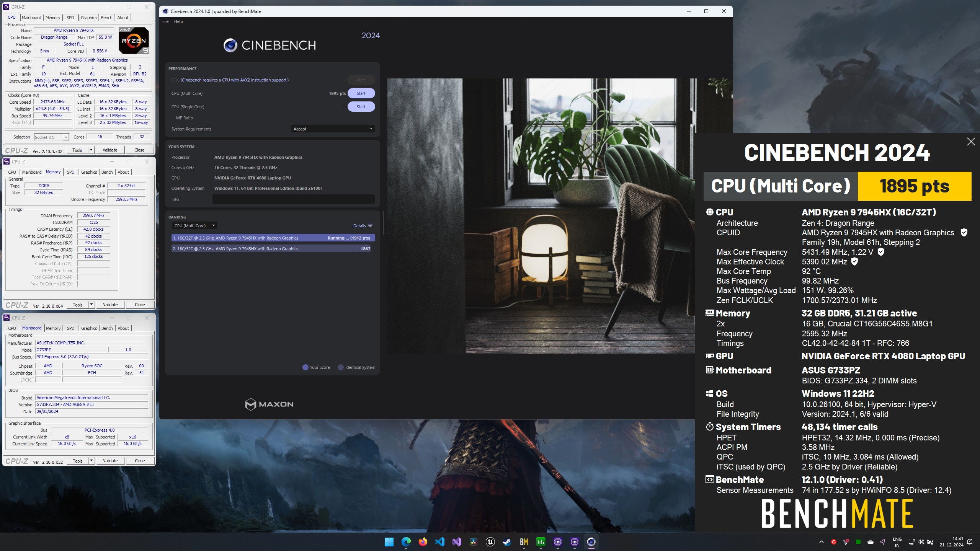Click the CPUID verification shield badge
980x551 pixels.
(964, 232)
